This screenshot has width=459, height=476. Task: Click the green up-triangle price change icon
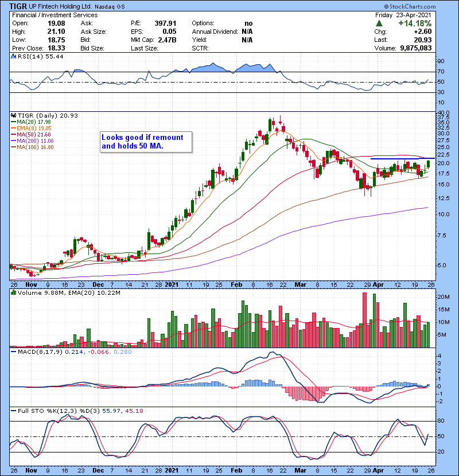[x=379, y=24]
